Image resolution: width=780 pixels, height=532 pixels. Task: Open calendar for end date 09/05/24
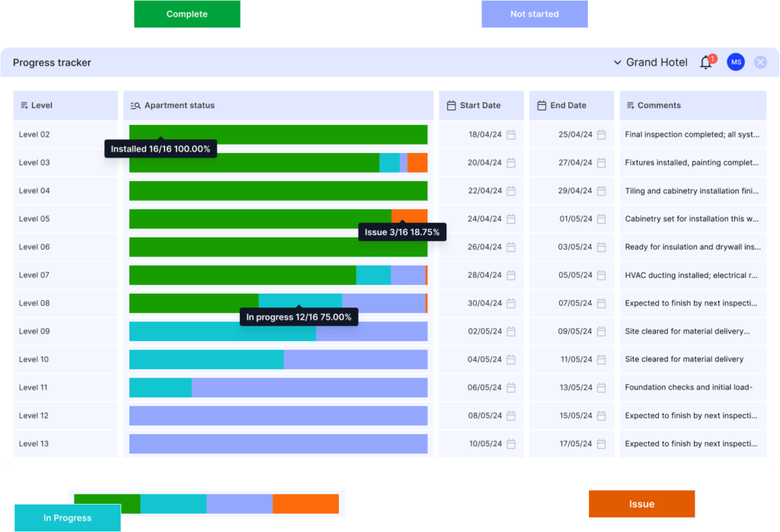coord(602,332)
